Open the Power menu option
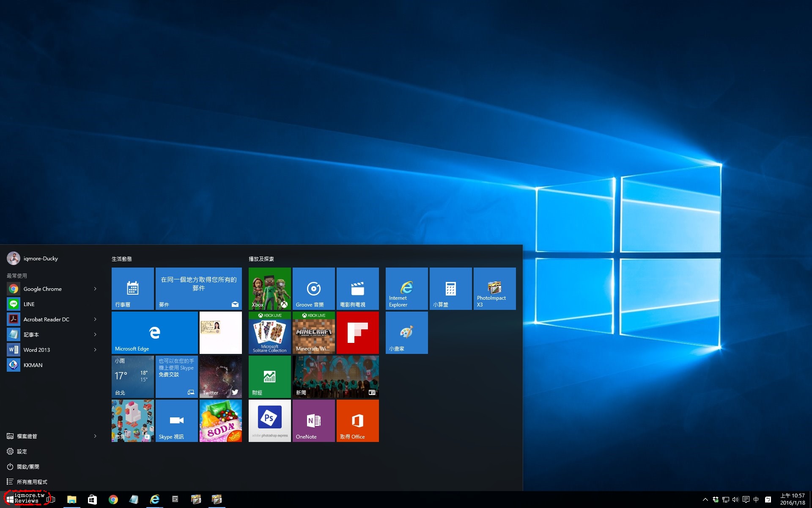The width and height of the screenshot is (812, 508). click(27, 467)
